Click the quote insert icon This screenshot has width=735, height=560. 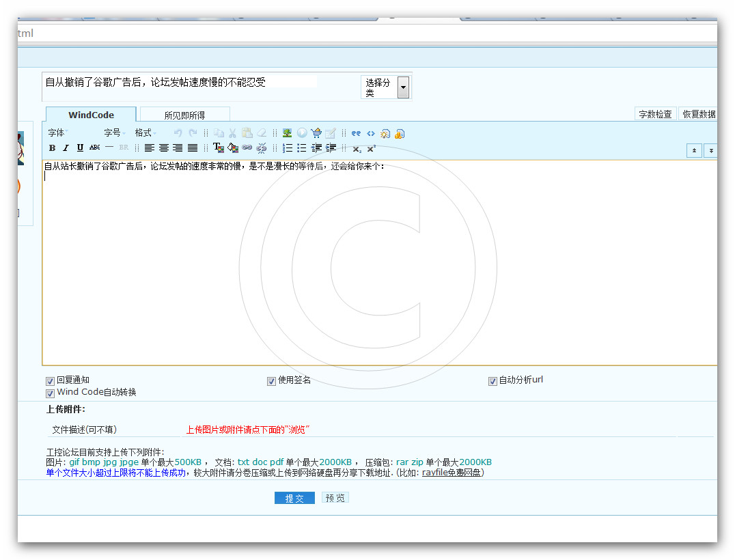(356, 133)
